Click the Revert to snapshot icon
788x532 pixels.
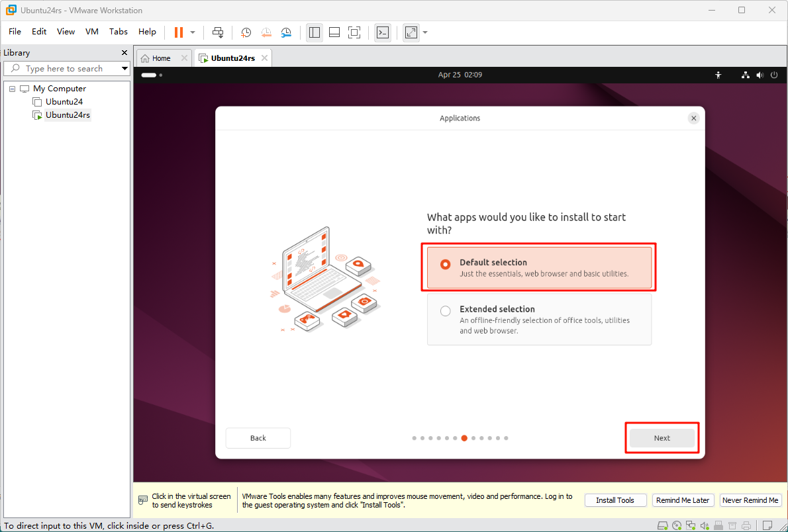[266, 32]
